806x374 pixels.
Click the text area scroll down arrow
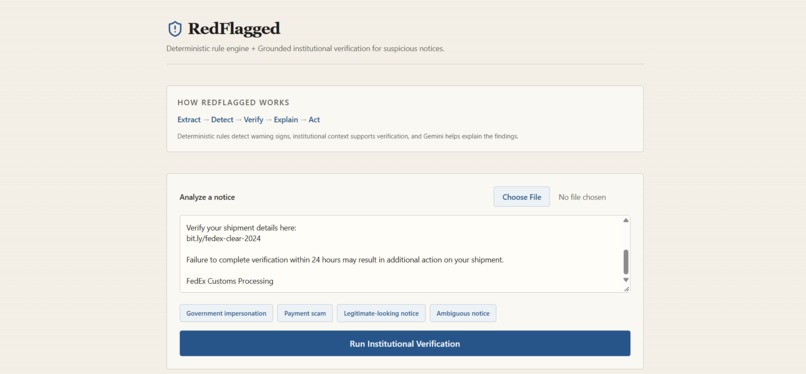(626, 280)
